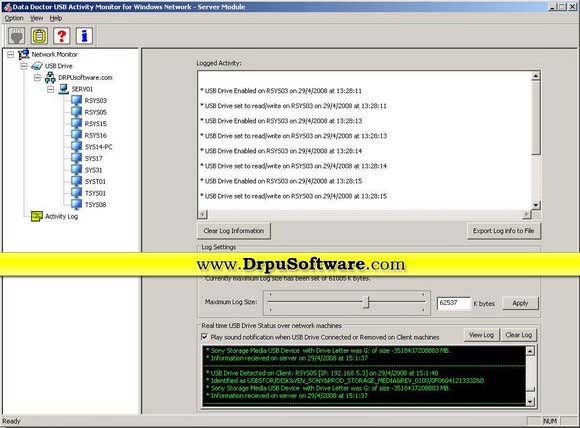Click the monitor icon beside TSYS01
The height and width of the screenshot is (428, 580).
click(77, 193)
